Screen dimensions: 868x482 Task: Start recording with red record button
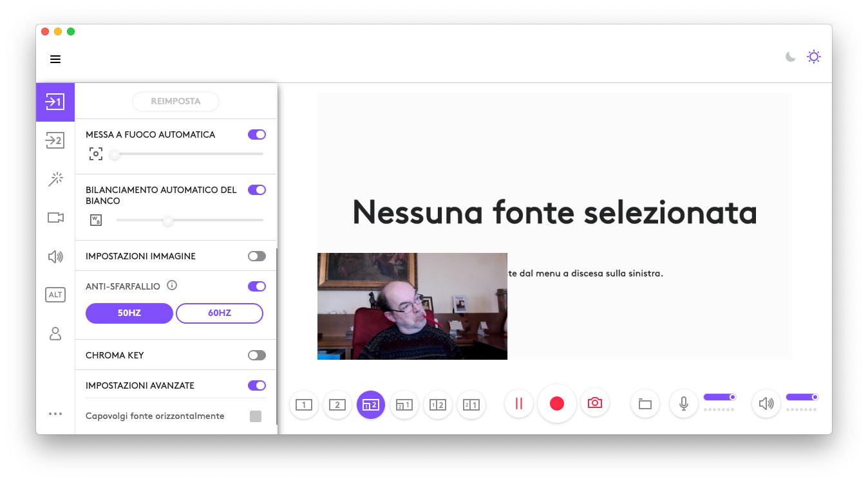pos(557,403)
